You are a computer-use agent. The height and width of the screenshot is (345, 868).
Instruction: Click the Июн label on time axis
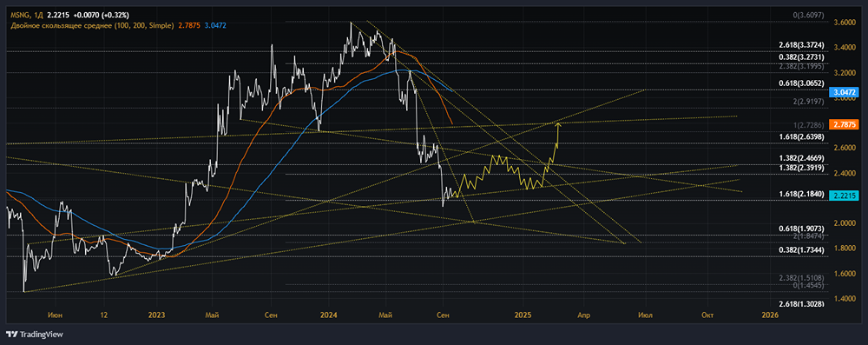point(56,315)
